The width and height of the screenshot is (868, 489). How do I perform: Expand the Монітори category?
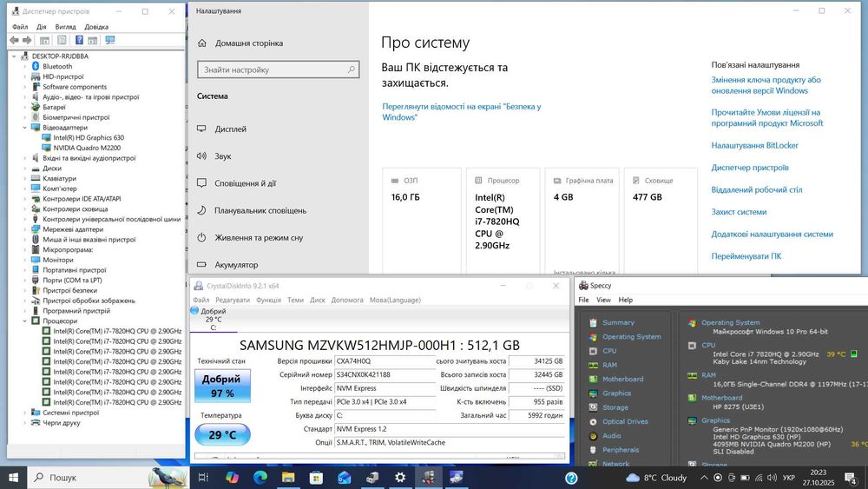pos(25,260)
